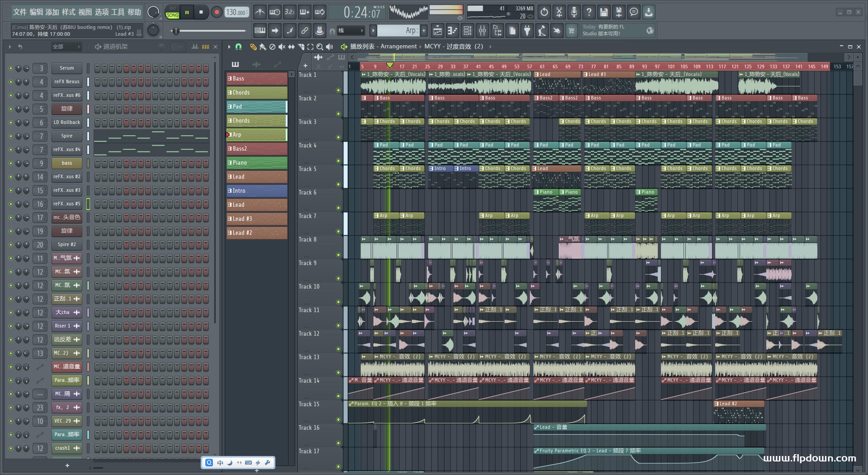The height and width of the screenshot is (475, 868).
Task: Open the 工具 (Tools) menu
Action: tap(118, 12)
